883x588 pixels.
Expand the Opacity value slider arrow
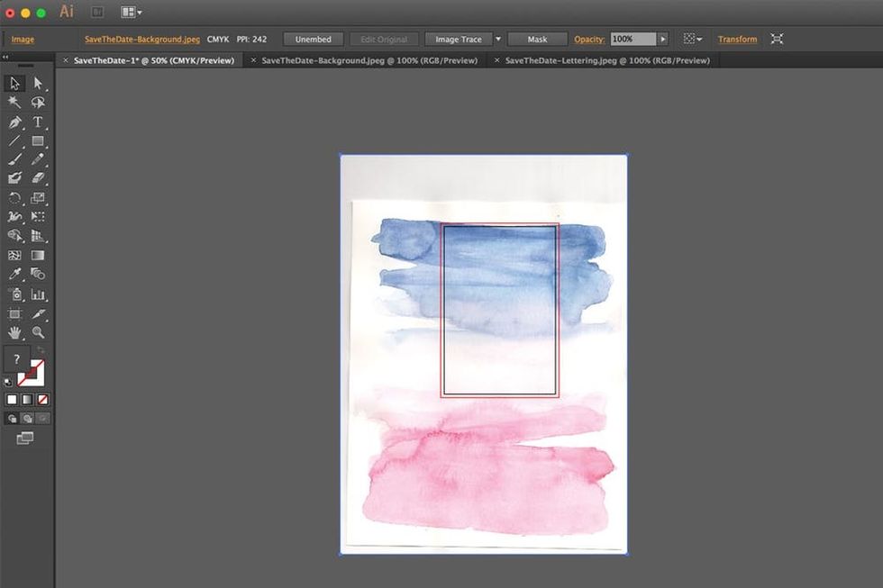[663, 40]
